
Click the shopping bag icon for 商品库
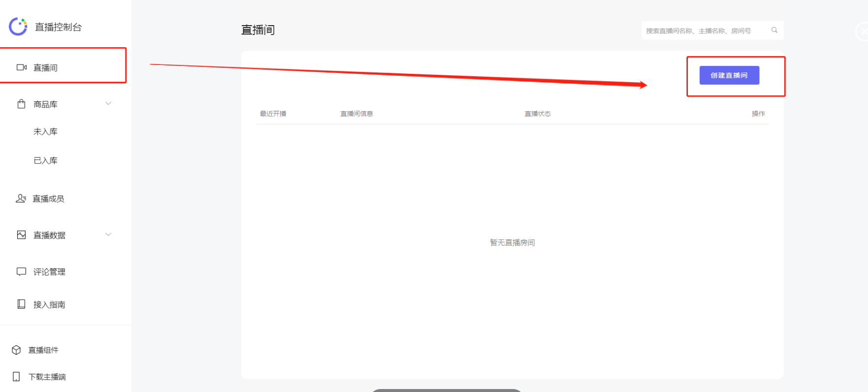[21, 104]
